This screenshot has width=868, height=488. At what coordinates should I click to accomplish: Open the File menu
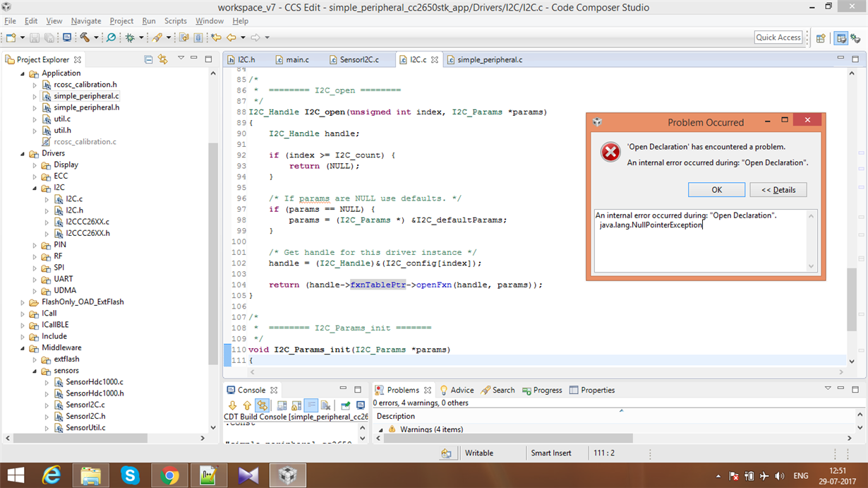pos(10,21)
